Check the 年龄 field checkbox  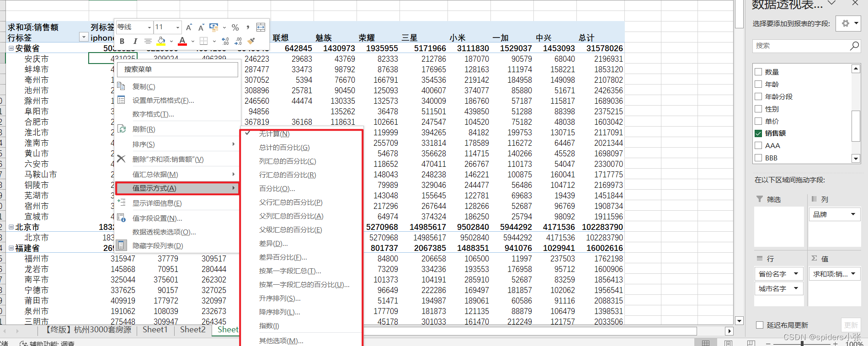[x=758, y=84]
